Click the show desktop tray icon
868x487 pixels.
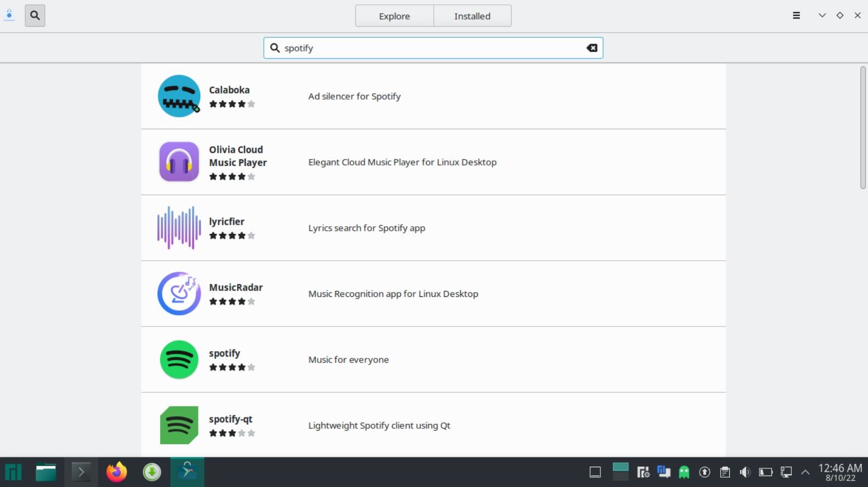click(x=595, y=472)
